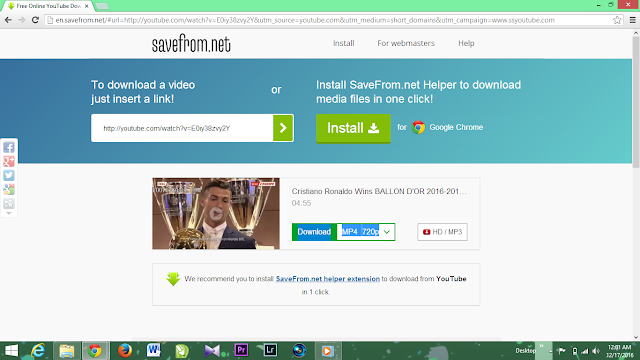640x360 pixels.
Task: Open a new Chrome tab
Action: click(102, 6)
